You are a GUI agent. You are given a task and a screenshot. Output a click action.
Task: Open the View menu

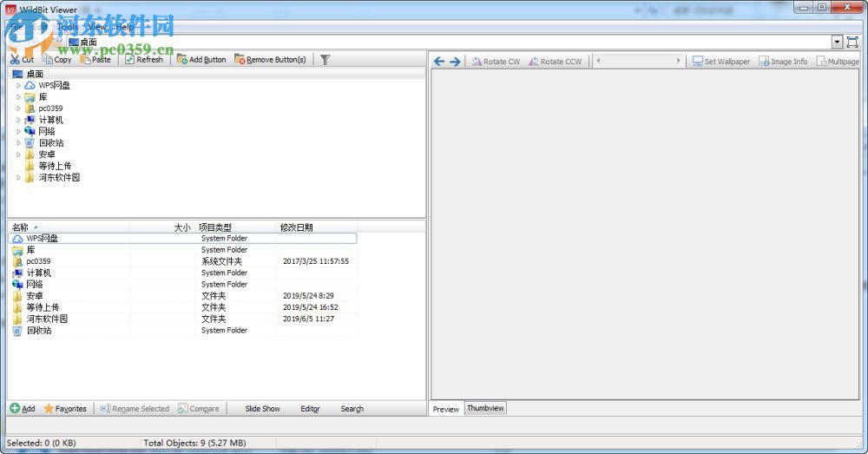(x=97, y=26)
